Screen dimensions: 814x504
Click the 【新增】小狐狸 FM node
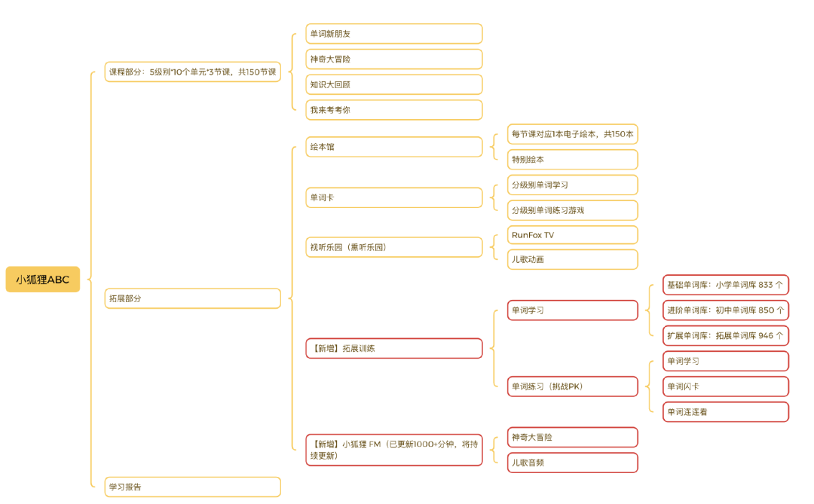(x=393, y=450)
